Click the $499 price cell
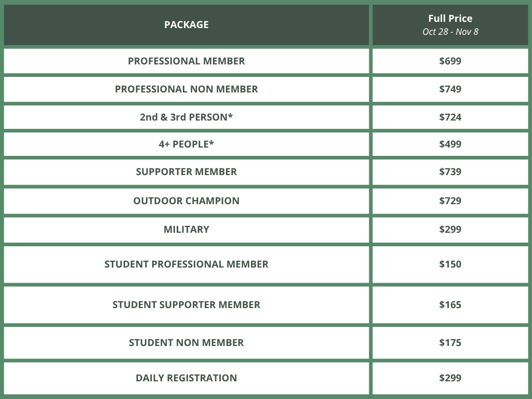Viewport: 532px width, 399px height. (x=450, y=144)
